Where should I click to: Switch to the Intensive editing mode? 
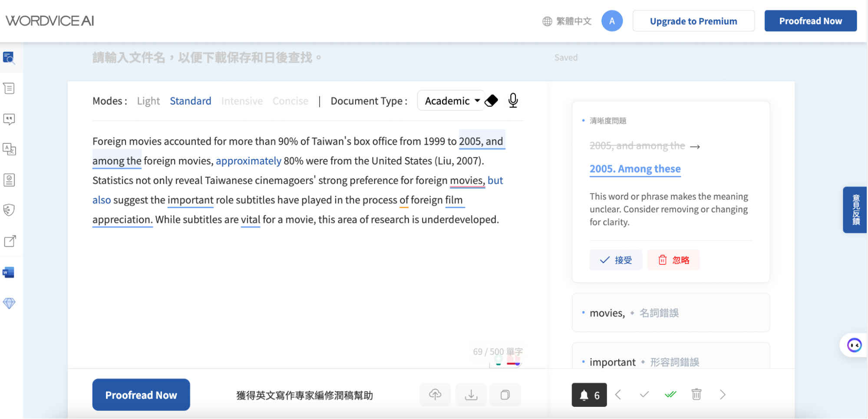pos(242,100)
